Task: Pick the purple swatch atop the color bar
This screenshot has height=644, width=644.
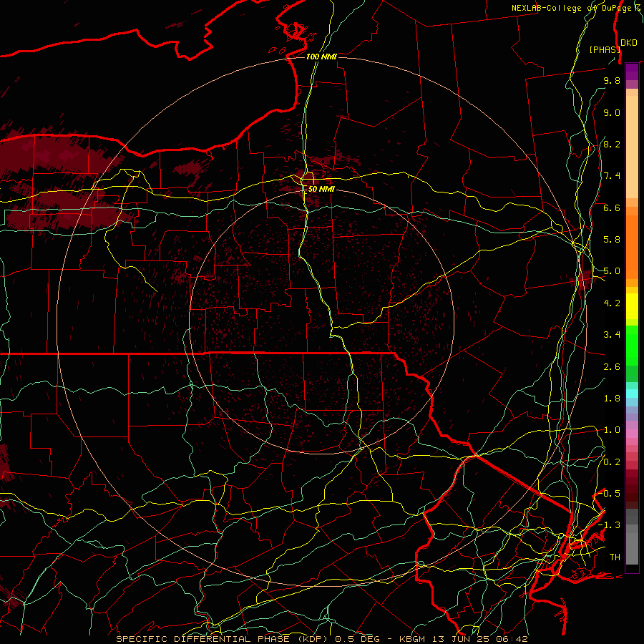Action: (x=632, y=72)
